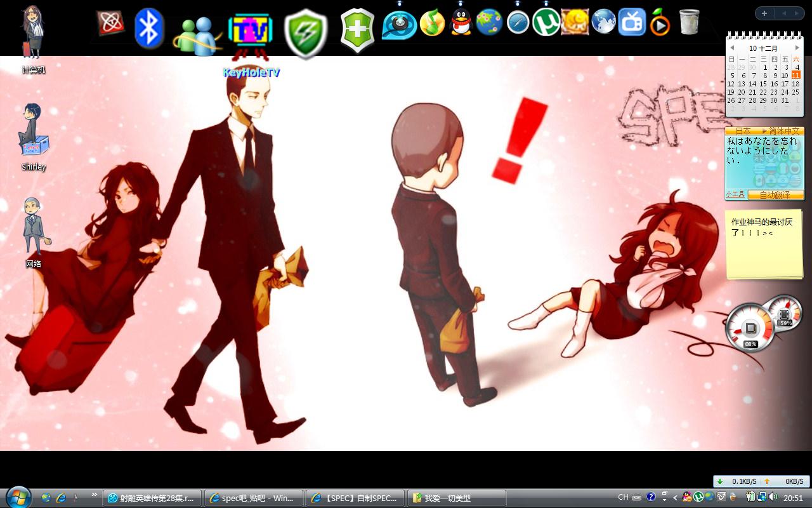Launch QQ penguin from the dock
The image size is (812, 508).
pos(461,22)
